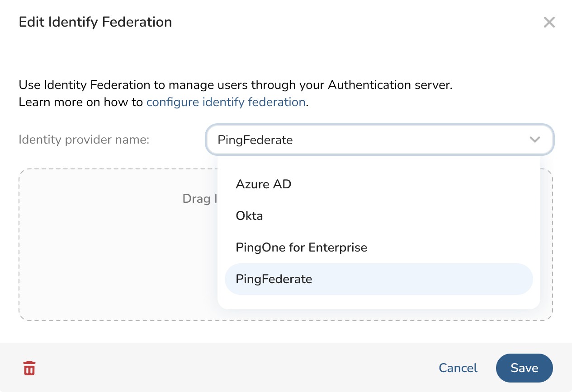Open the configure identify federation link
The image size is (572, 392).
click(226, 102)
